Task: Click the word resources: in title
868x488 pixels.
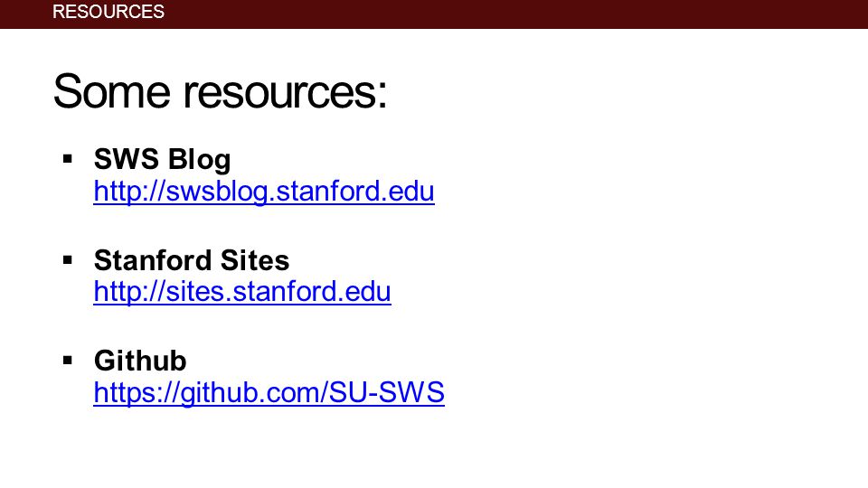Action: click(x=285, y=91)
